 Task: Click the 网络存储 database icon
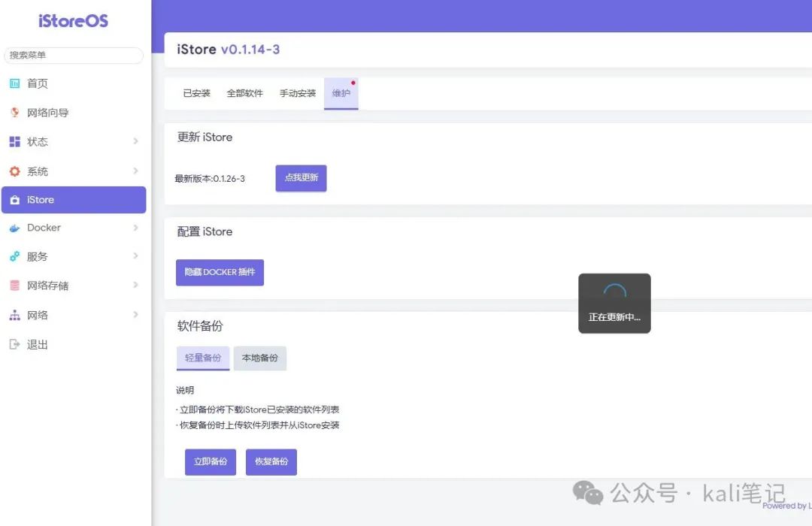click(14, 286)
